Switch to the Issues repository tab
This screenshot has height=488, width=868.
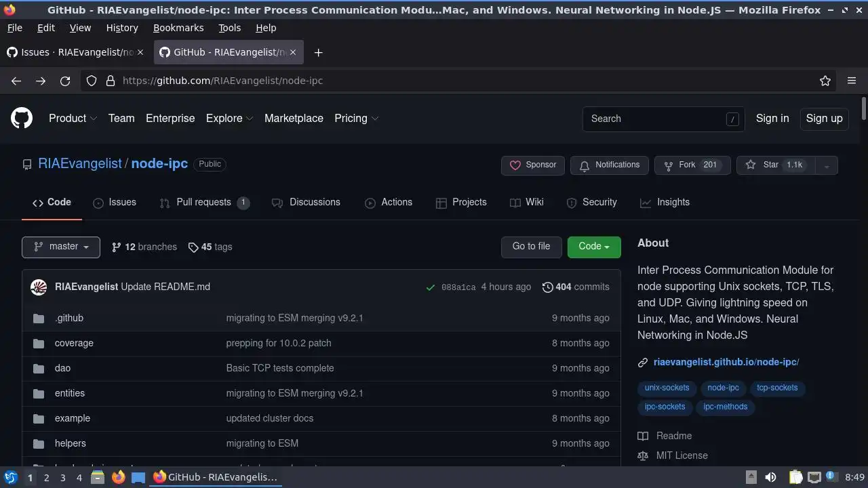[115, 202]
